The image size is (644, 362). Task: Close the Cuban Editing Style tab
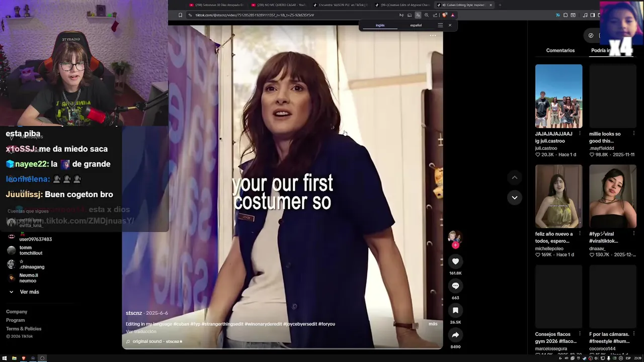[x=491, y=5]
